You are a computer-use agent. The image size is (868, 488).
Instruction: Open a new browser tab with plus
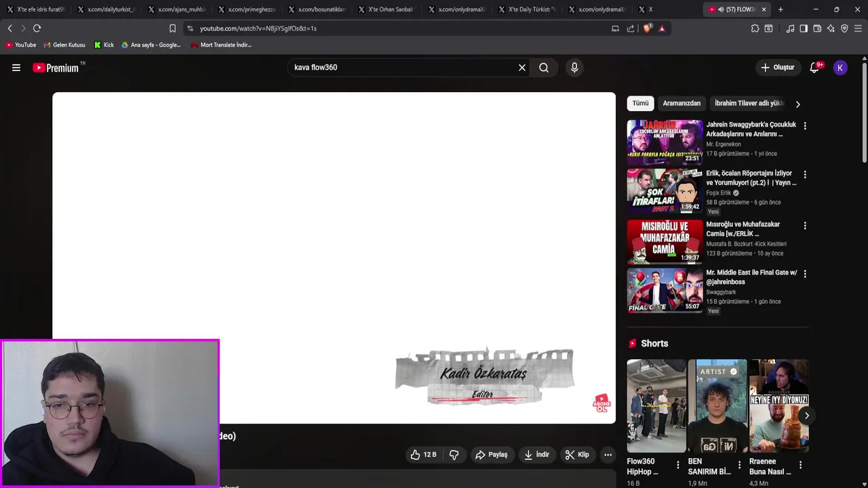781,9
